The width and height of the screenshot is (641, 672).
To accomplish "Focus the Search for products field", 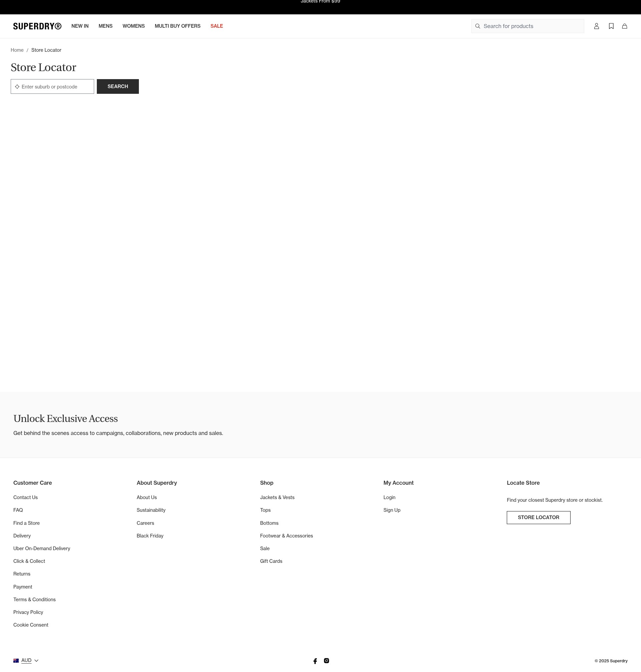I will (x=527, y=26).
